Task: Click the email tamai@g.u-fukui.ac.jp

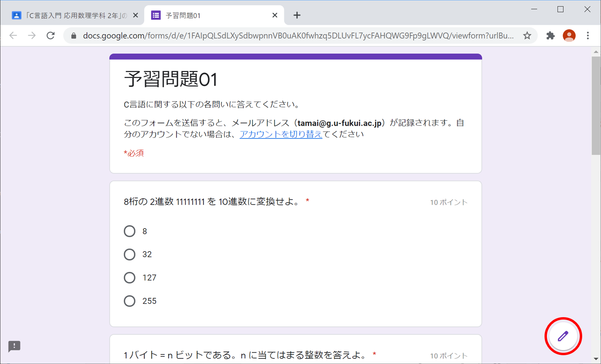Action: coord(339,123)
